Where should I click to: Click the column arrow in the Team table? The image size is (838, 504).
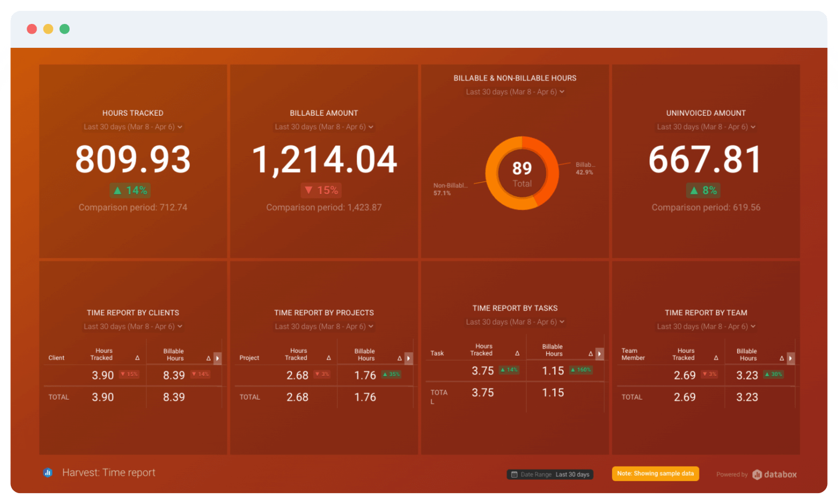point(791,358)
